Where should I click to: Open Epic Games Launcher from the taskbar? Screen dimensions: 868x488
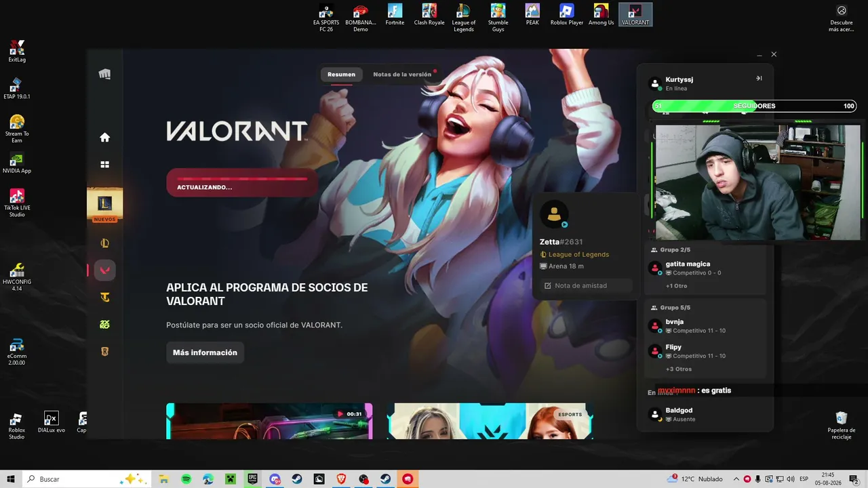coord(252,479)
